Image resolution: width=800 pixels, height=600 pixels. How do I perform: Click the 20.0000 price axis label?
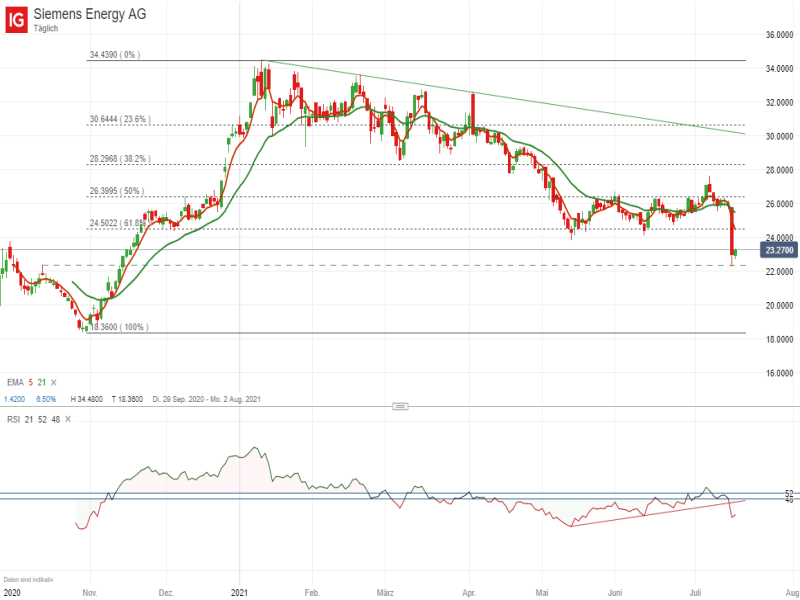pyautogui.click(x=780, y=306)
